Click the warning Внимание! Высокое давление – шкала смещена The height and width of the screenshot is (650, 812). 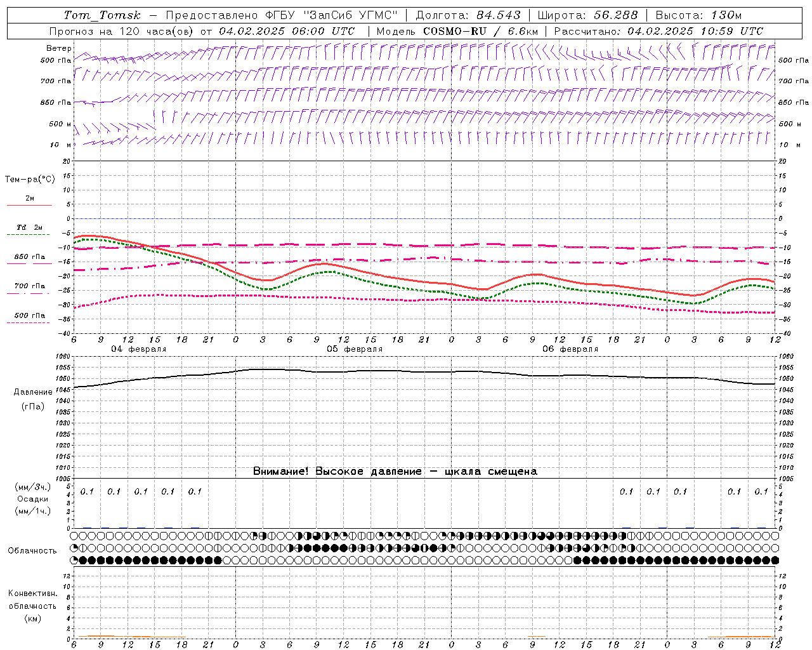coord(395,472)
